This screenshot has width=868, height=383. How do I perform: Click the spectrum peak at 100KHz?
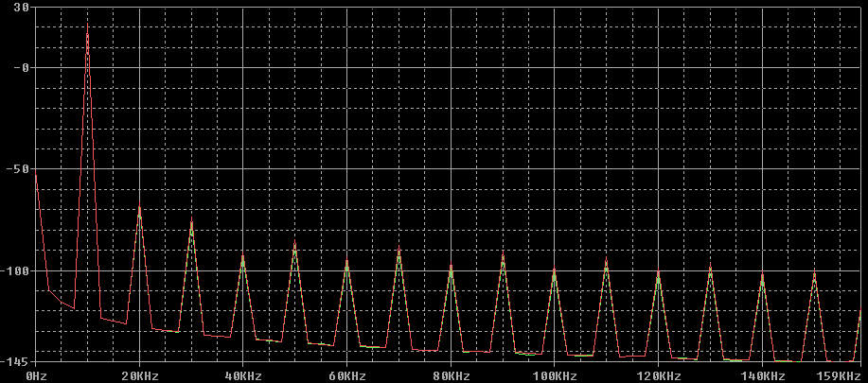pyautogui.click(x=554, y=269)
